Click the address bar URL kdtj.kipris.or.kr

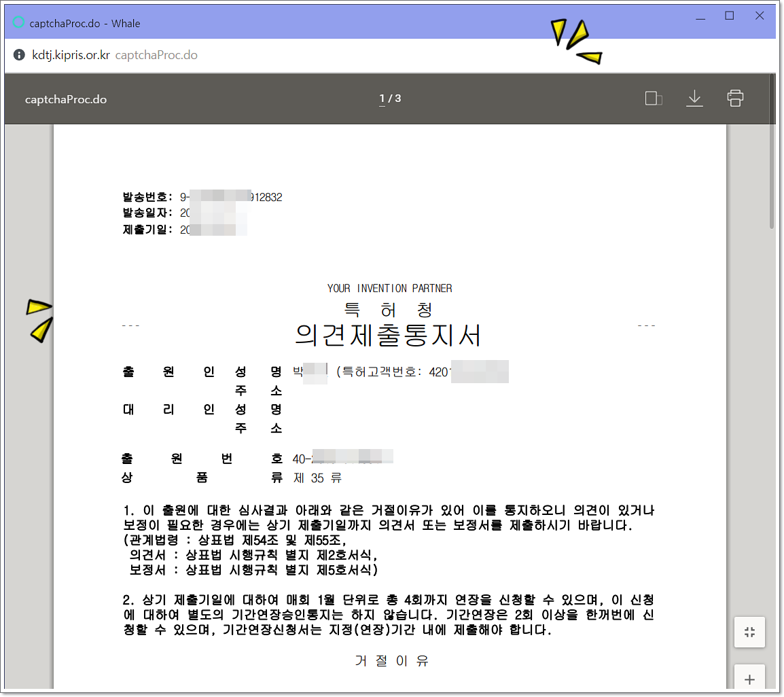[71, 55]
